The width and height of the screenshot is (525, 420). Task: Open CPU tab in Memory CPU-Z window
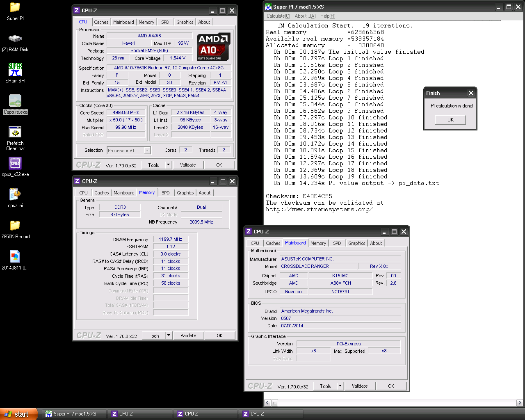[x=84, y=193]
